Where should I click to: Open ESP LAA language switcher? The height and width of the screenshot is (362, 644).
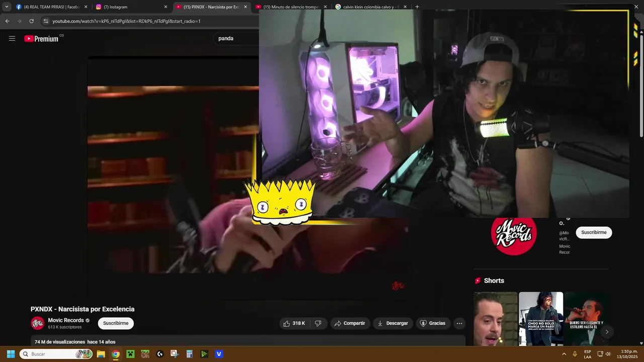[x=588, y=354]
